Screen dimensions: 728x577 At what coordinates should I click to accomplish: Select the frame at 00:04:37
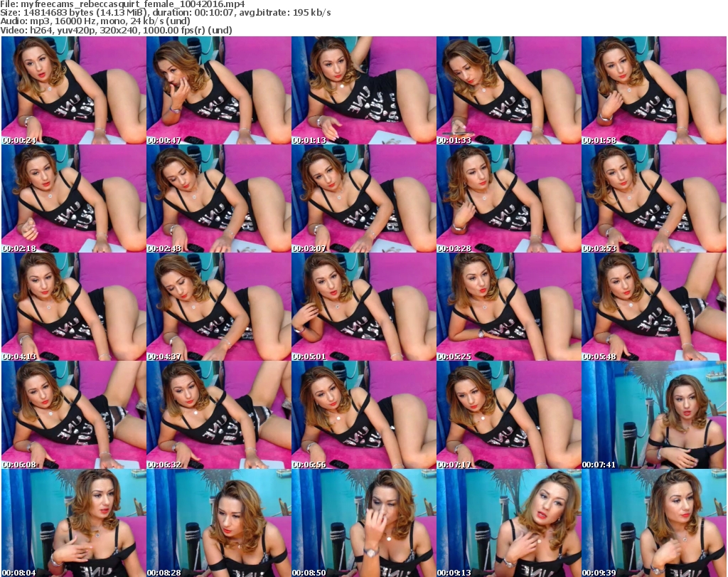[219, 307]
